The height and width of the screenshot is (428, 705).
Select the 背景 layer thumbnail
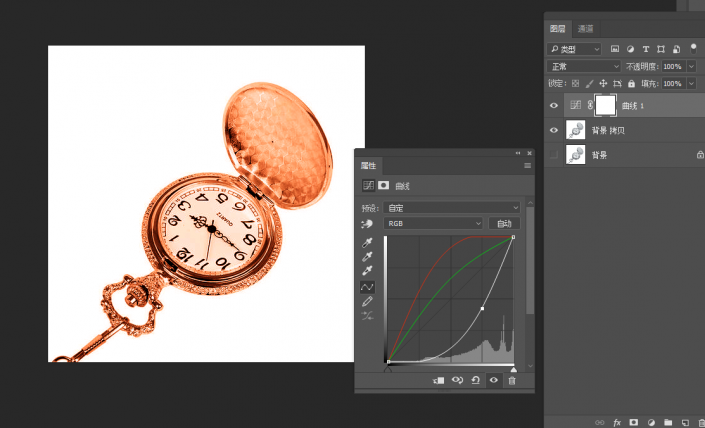pos(576,155)
